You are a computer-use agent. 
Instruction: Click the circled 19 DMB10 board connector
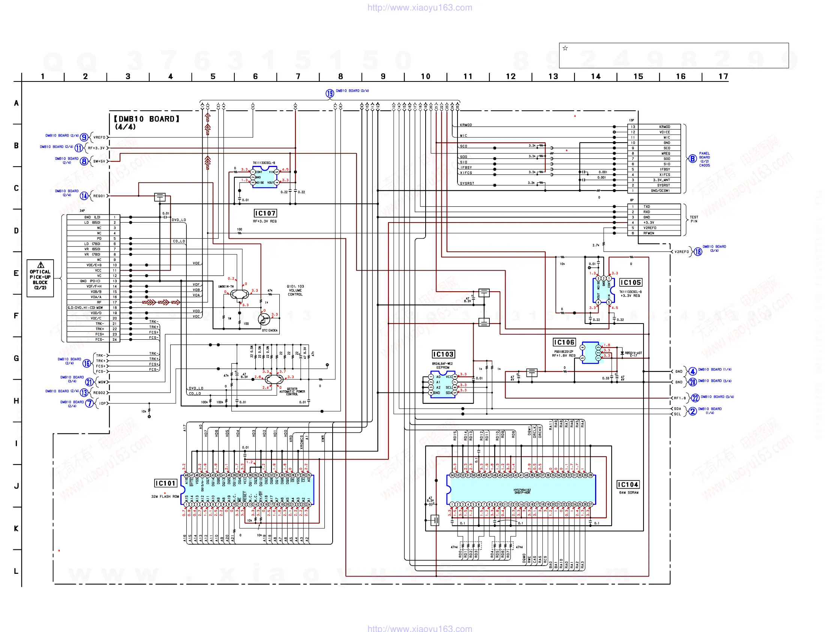[x=330, y=93]
